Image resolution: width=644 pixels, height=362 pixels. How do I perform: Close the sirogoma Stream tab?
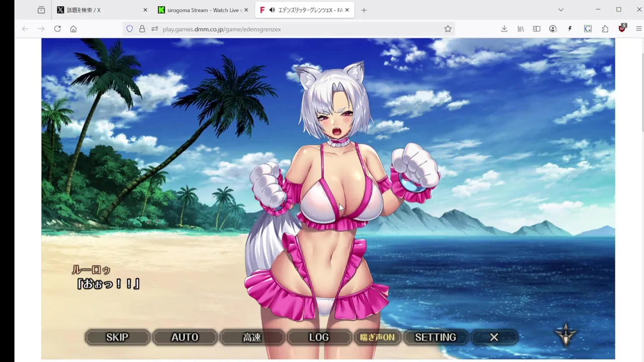246,10
